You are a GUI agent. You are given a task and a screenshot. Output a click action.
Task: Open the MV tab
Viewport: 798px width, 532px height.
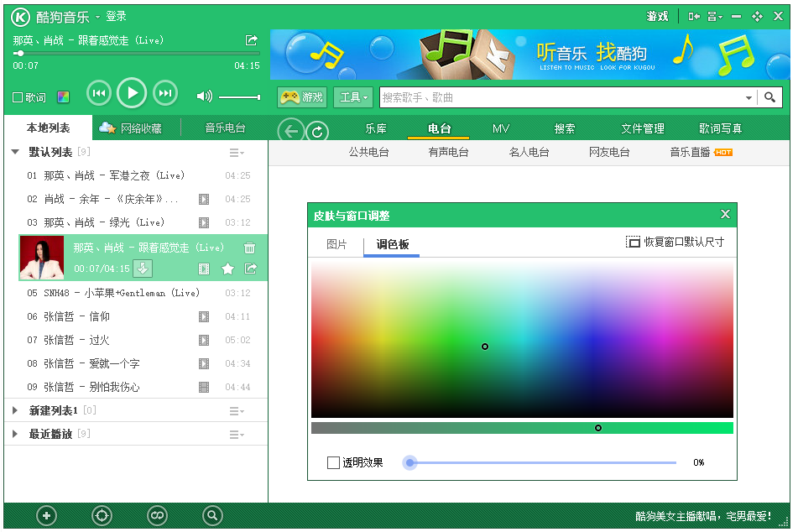pyautogui.click(x=501, y=128)
